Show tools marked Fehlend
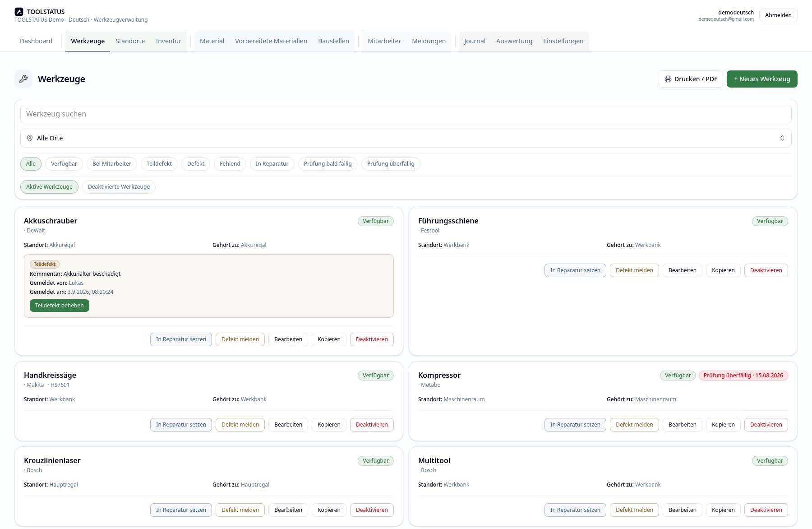This screenshot has height=529, width=812. click(230, 164)
